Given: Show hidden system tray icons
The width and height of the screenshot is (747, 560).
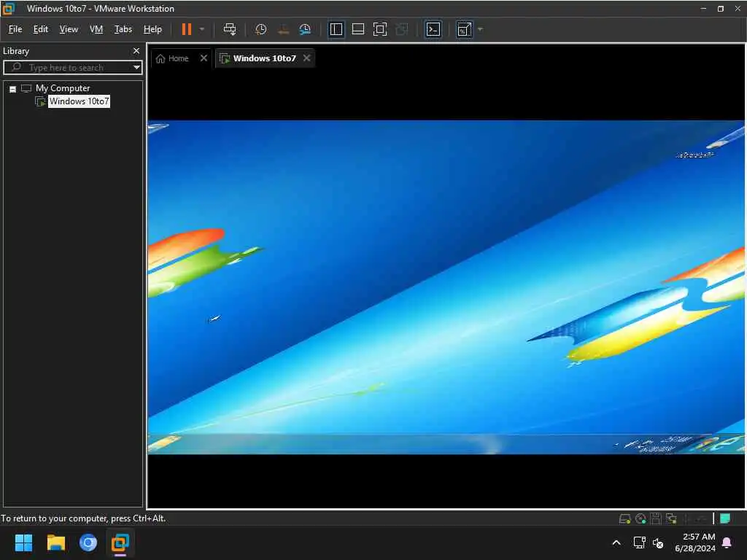Looking at the screenshot, I should (616, 542).
